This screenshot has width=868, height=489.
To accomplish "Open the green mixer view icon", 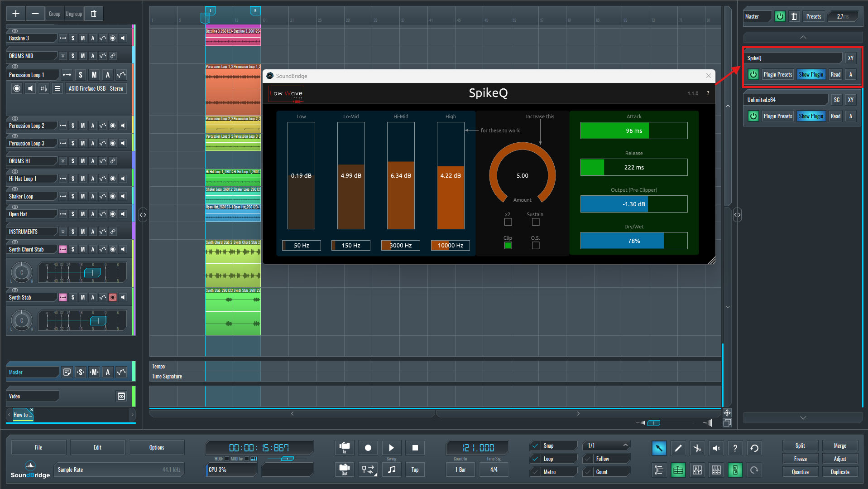I will coord(735,470).
